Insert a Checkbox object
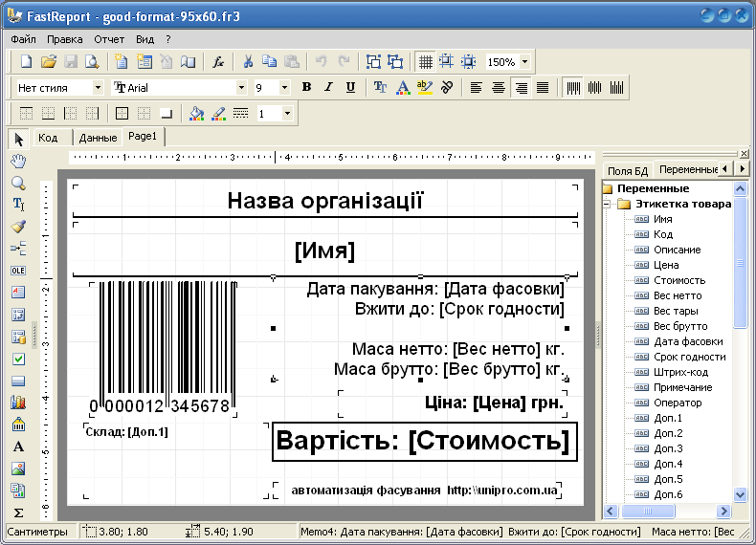756x545 pixels. (x=18, y=359)
